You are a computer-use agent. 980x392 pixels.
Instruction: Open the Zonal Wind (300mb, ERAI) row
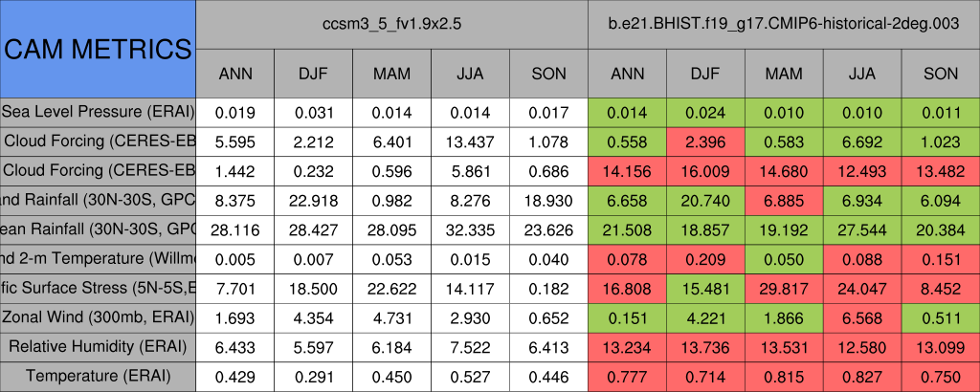click(98, 316)
